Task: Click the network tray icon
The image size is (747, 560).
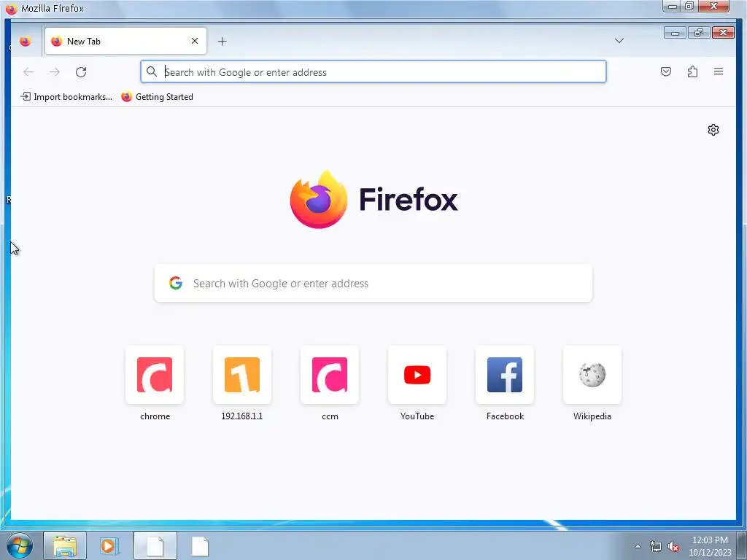Action: 656,546
